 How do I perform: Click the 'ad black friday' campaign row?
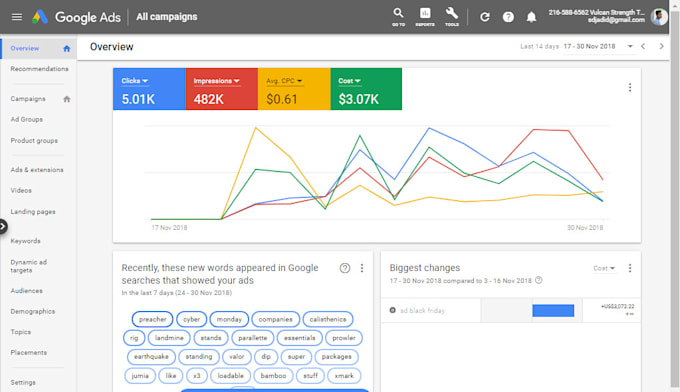[x=510, y=310]
